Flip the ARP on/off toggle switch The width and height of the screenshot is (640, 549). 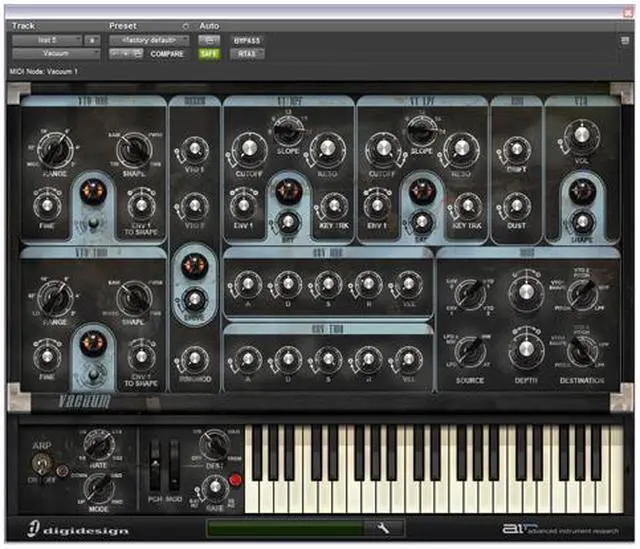pyautogui.click(x=41, y=464)
